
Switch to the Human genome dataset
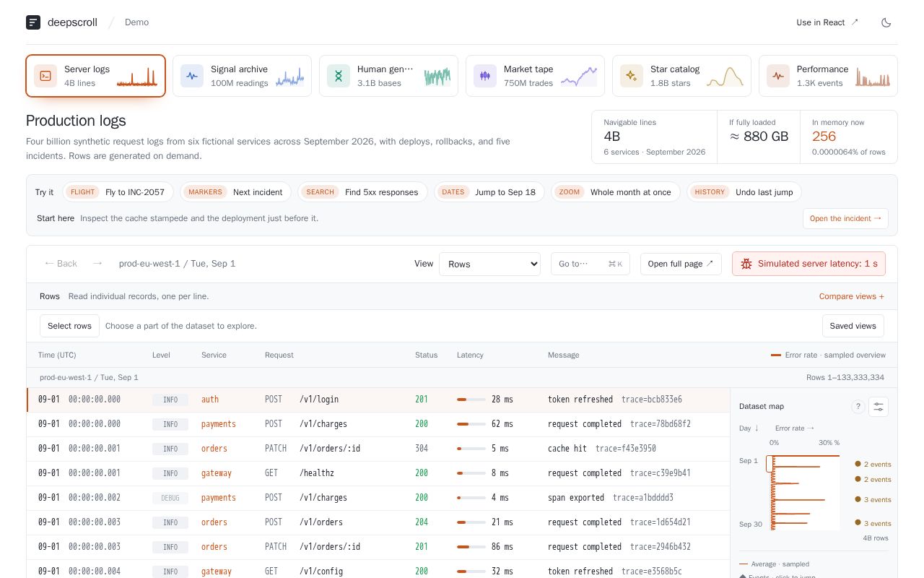pyautogui.click(x=388, y=76)
